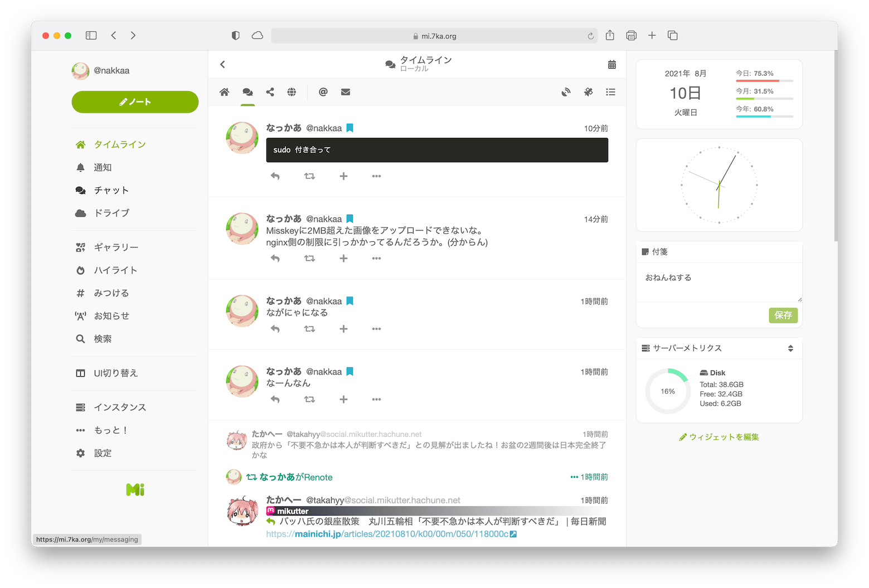Expand the もっと！ menu in sidebar
This screenshot has height=588, width=869.
point(110,430)
